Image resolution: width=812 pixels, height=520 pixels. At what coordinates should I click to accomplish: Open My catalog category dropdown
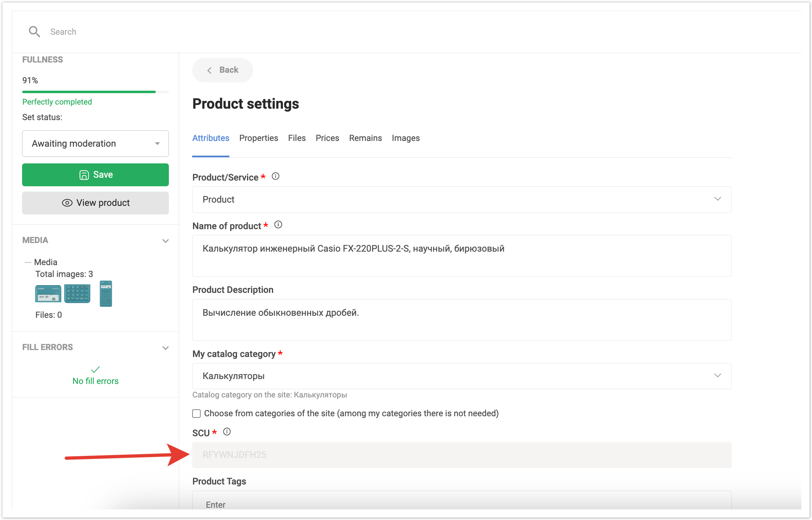(x=461, y=376)
